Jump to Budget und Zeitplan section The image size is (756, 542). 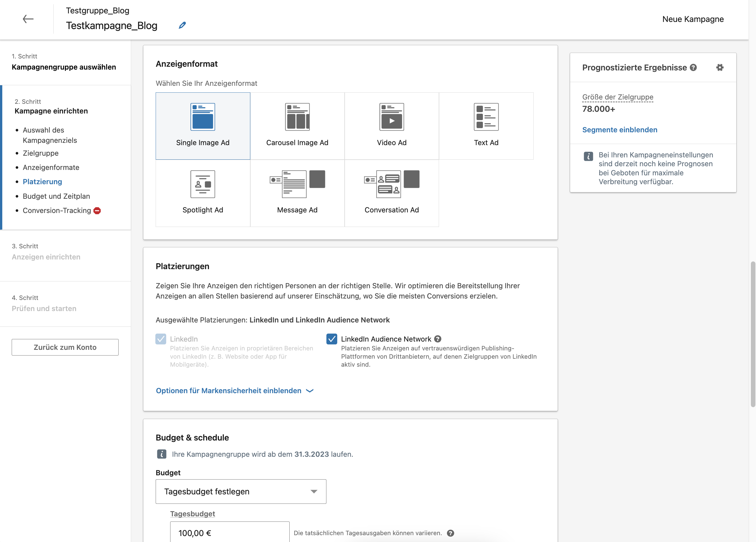[x=56, y=196]
